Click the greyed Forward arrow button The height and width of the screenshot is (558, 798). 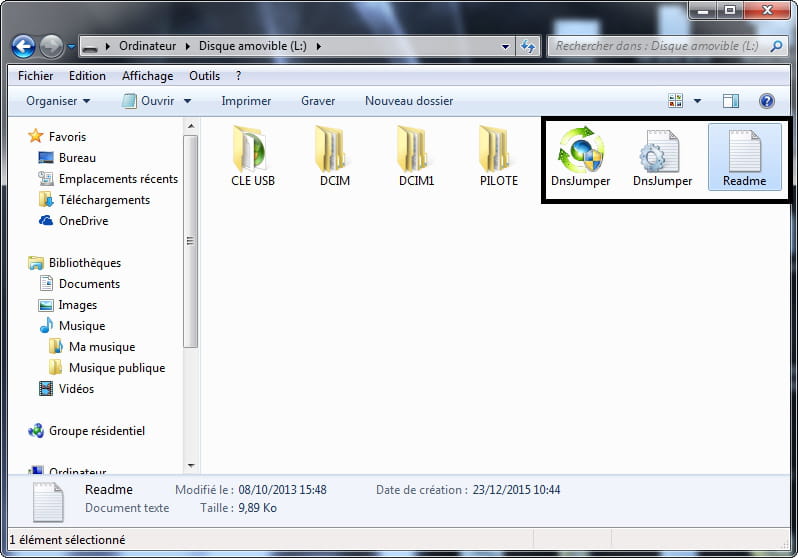tap(51, 47)
